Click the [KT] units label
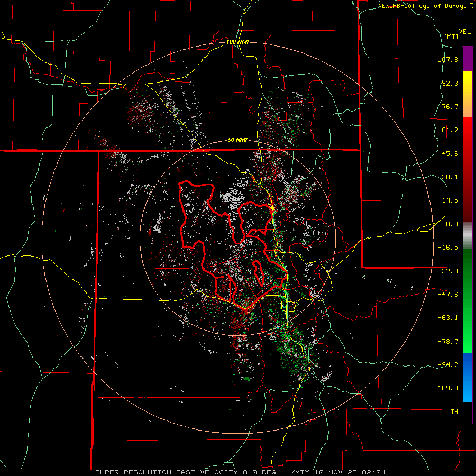The image size is (476, 476). coord(452,36)
